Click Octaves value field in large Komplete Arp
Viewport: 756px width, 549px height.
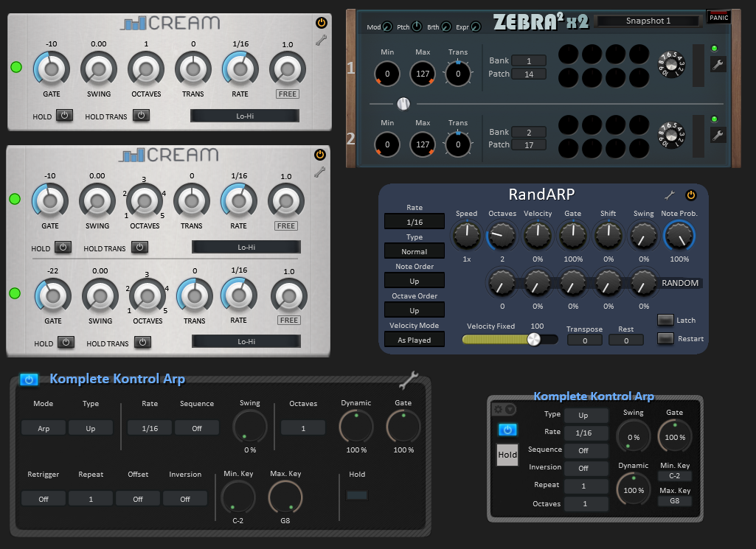303,428
